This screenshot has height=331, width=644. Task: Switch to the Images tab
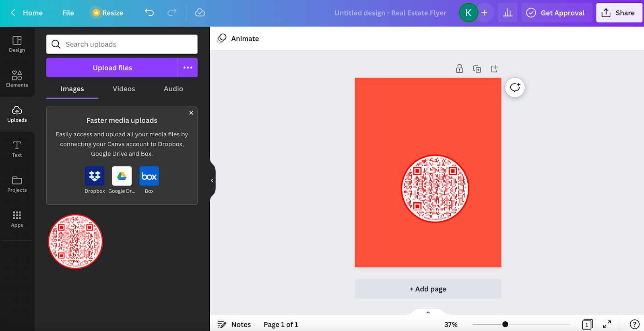coord(72,89)
